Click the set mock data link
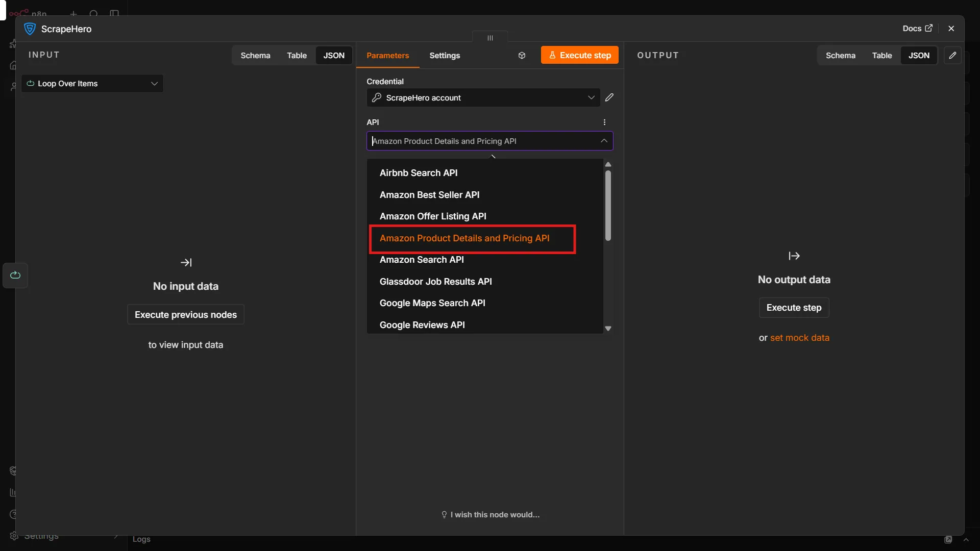This screenshot has height=551, width=980. tap(800, 338)
